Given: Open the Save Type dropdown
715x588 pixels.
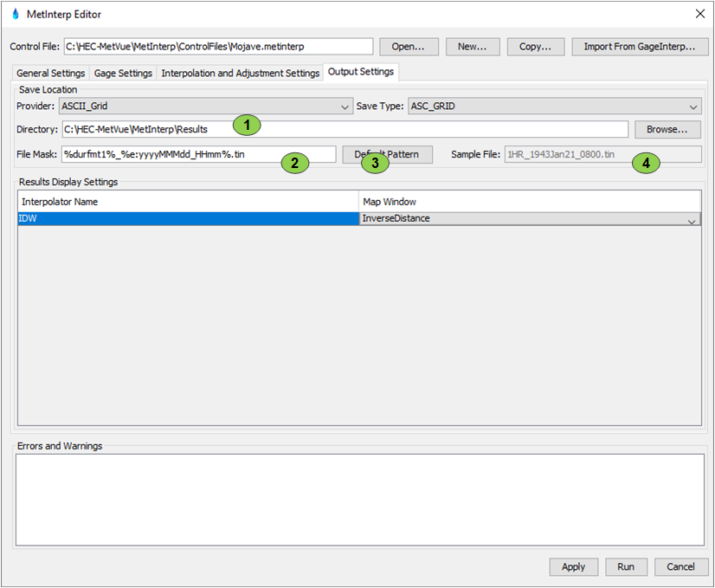Looking at the screenshot, I should click(x=554, y=107).
